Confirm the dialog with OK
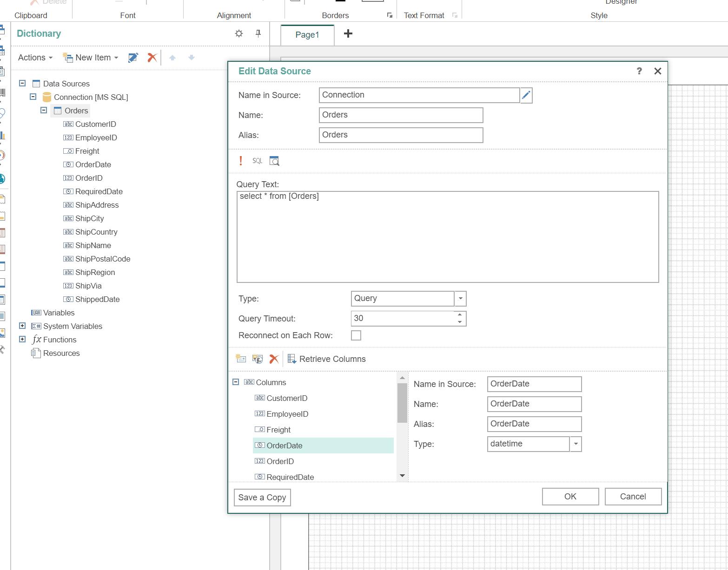The width and height of the screenshot is (728, 570). (570, 497)
